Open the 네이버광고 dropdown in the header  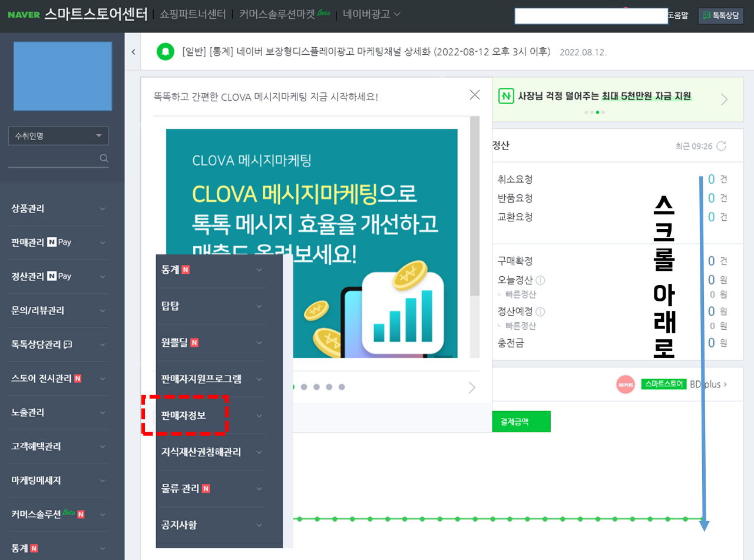point(372,14)
